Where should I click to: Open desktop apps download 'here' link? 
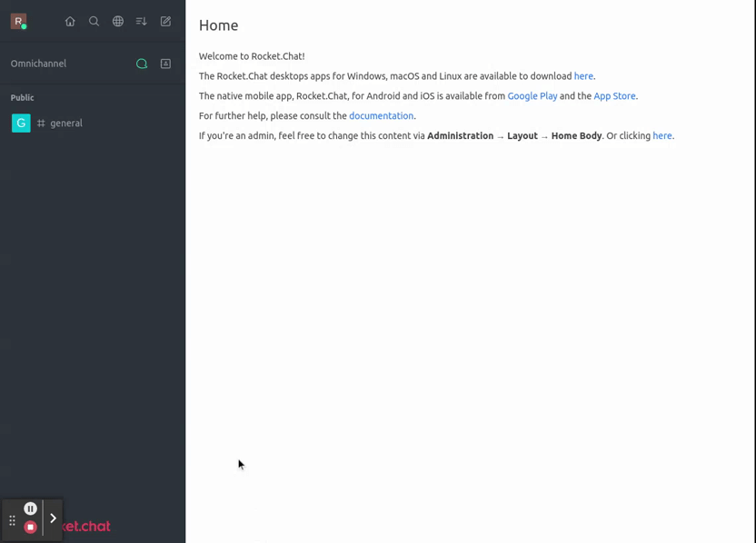click(x=583, y=76)
